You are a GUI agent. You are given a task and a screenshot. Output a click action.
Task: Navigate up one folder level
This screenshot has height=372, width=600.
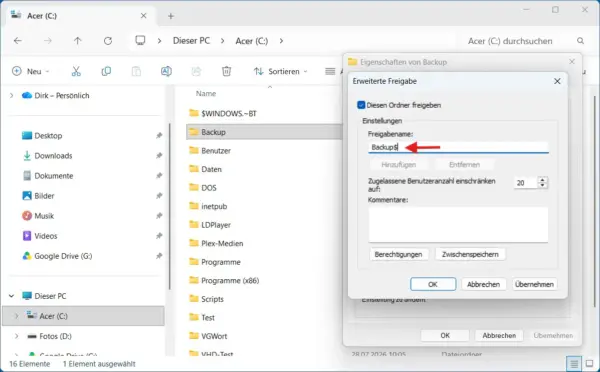78,41
